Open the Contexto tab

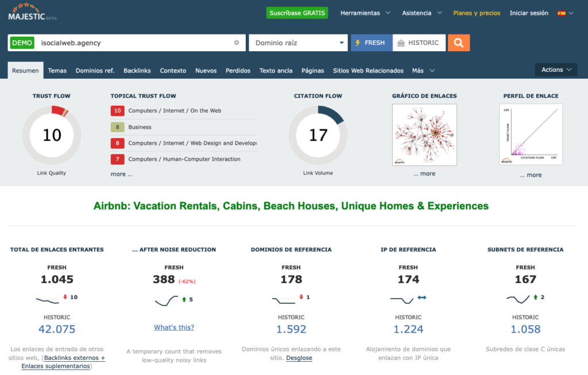coord(173,71)
